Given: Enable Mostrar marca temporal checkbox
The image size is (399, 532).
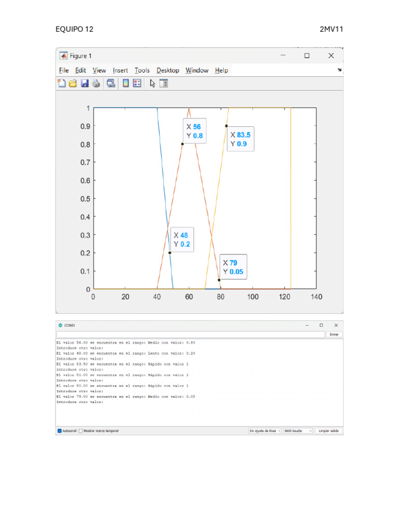Looking at the screenshot, I should [81, 431].
